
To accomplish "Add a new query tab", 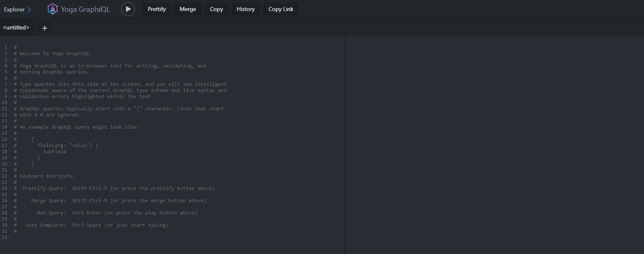I will click(45, 28).
